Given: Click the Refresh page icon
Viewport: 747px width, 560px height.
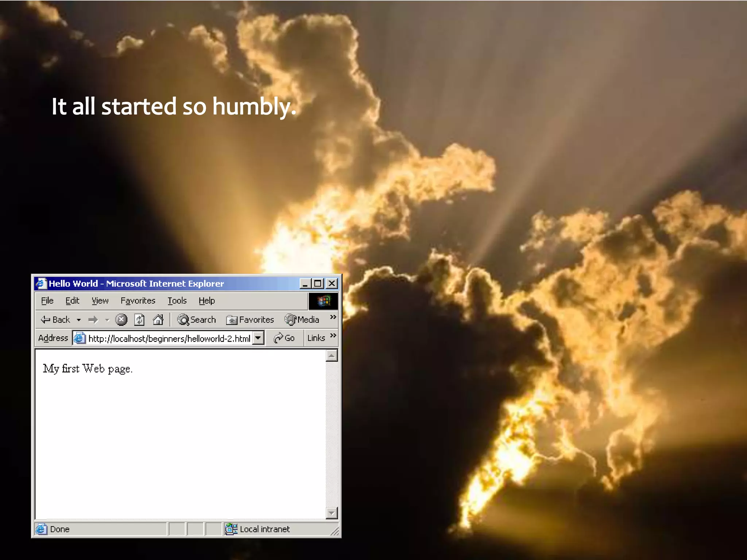Looking at the screenshot, I should pos(139,320).
